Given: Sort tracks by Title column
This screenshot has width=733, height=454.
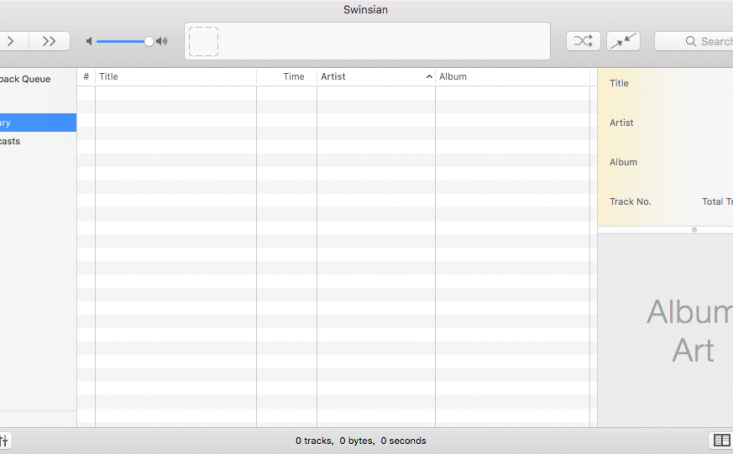Looking at the screenshot, I should [176, 77].
